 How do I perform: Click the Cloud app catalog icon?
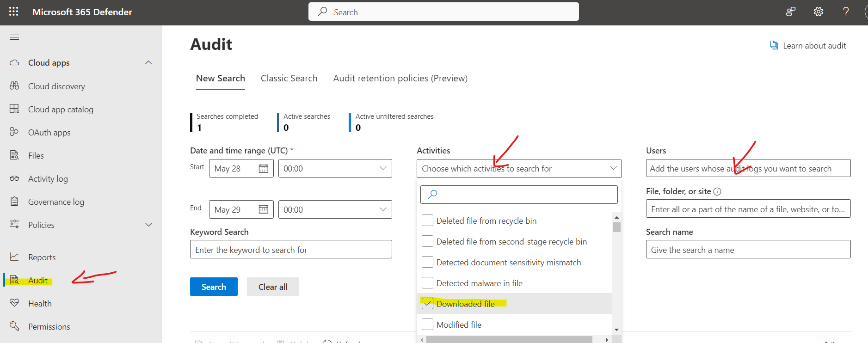pyautogui.click(x=14, y=109)
